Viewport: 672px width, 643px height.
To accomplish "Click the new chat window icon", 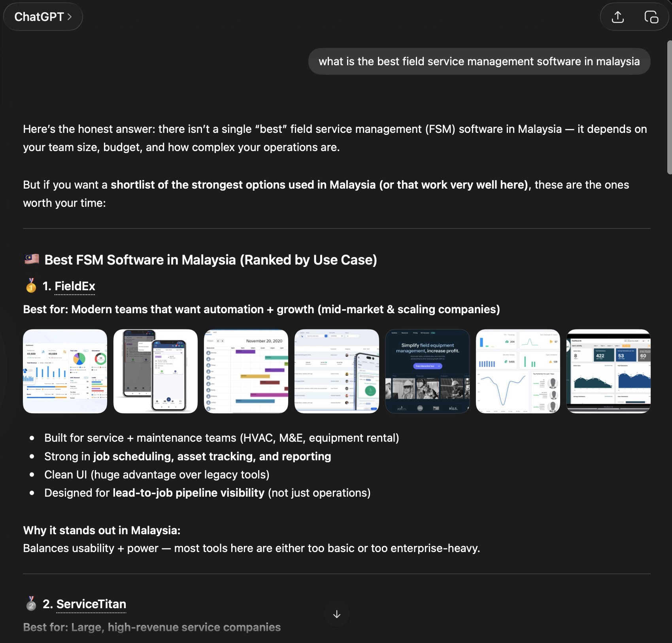I will 651,17.
